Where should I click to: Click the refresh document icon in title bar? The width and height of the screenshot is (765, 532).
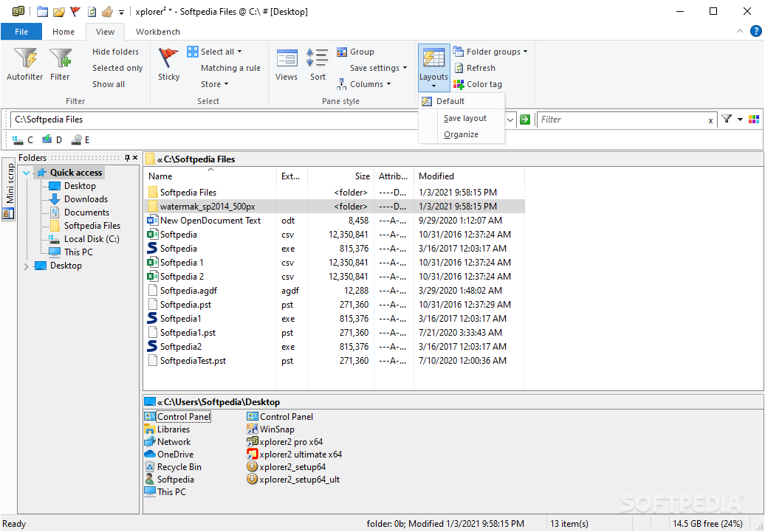[x=92, y=11]
